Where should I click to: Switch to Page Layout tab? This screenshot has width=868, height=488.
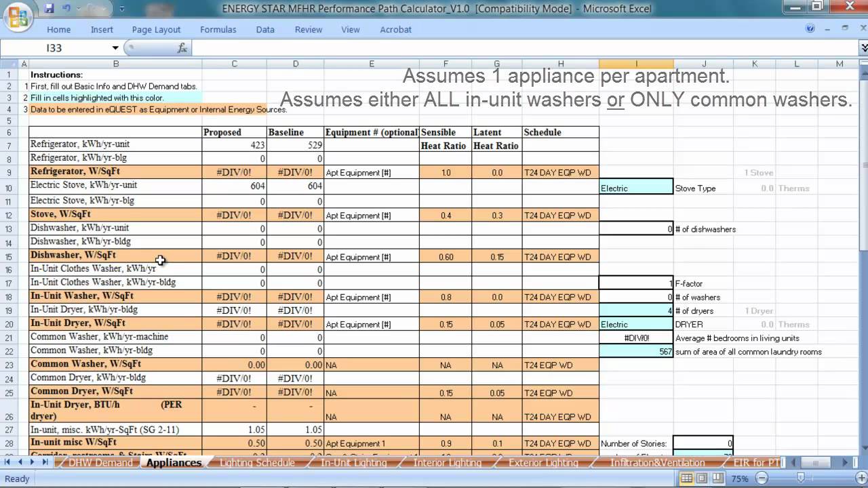156,29
